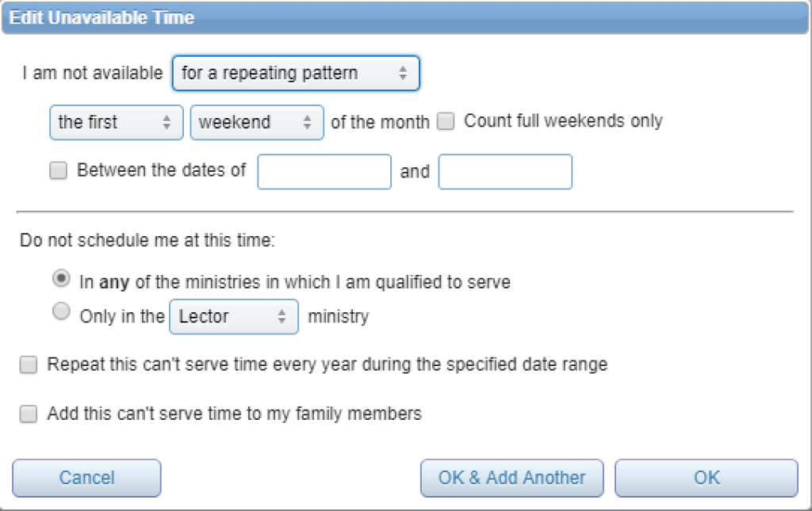Open the 'weekend' day selector dropdown
This screenshot has height=511, width=812.
257,123
